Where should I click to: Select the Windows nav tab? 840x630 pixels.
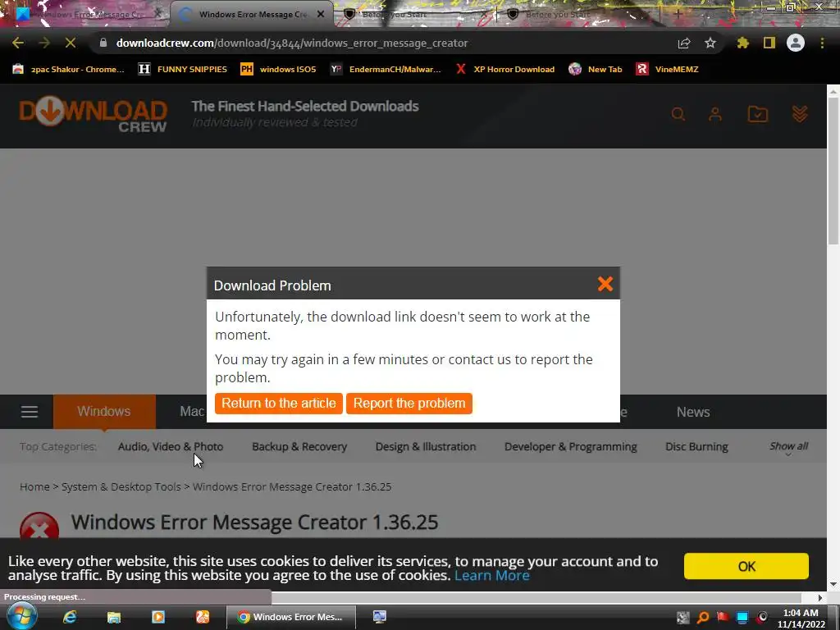(x=104, y=412)
